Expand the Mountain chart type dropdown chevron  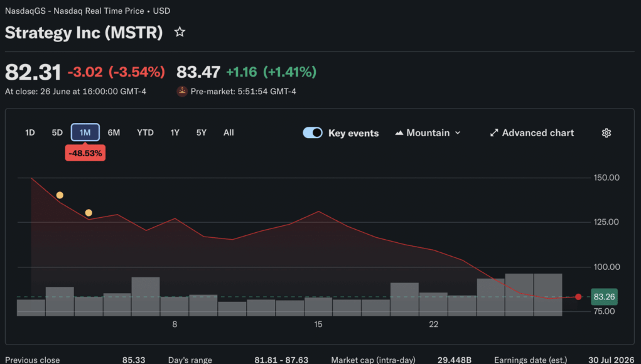(x=458, y=133)
